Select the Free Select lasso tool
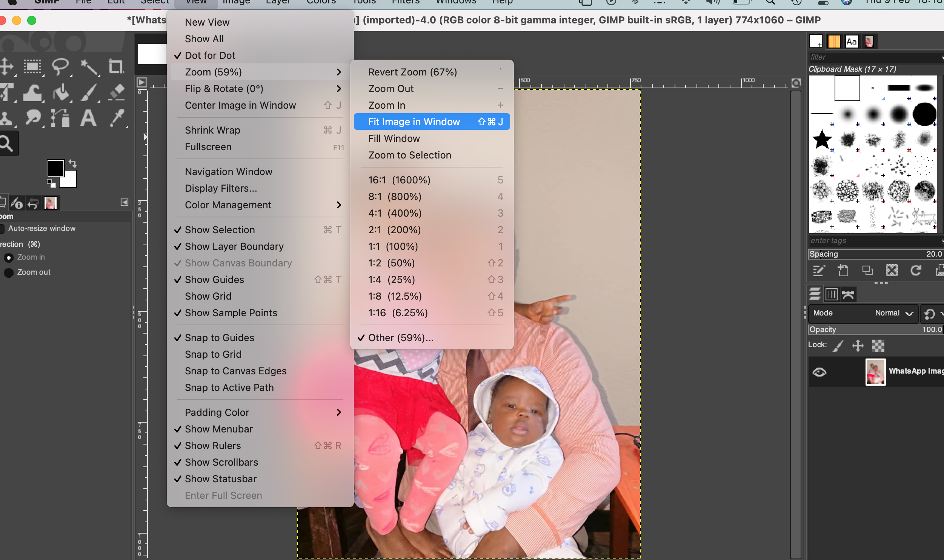The width and height of the screenshot is (944, 560). tap(60, 67)
